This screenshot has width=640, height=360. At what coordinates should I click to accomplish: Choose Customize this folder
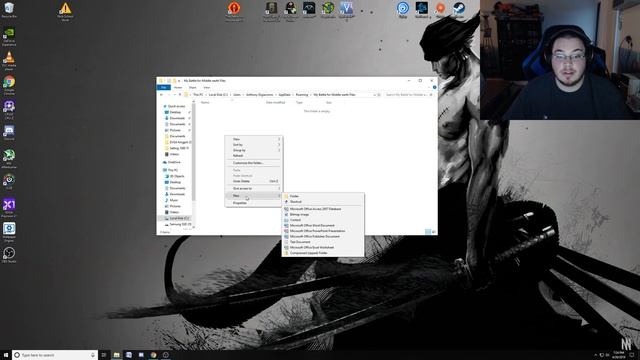click(253, 163)
